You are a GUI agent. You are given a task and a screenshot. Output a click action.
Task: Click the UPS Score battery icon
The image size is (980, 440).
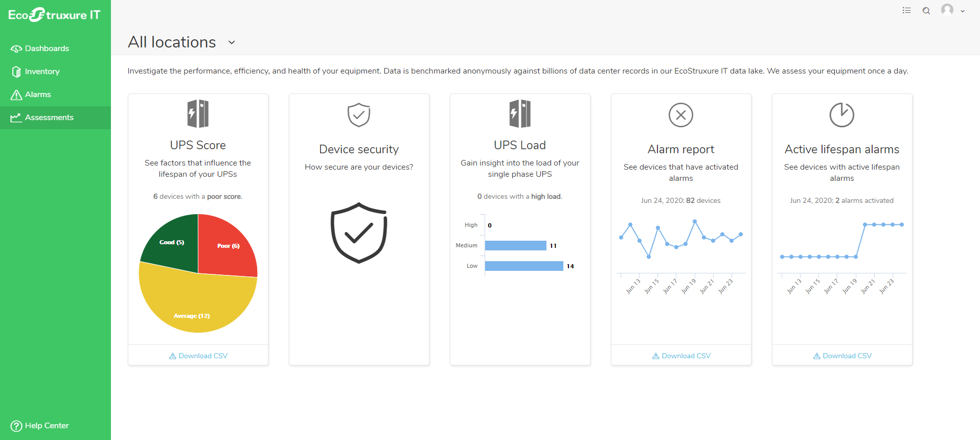click(198, 113)
